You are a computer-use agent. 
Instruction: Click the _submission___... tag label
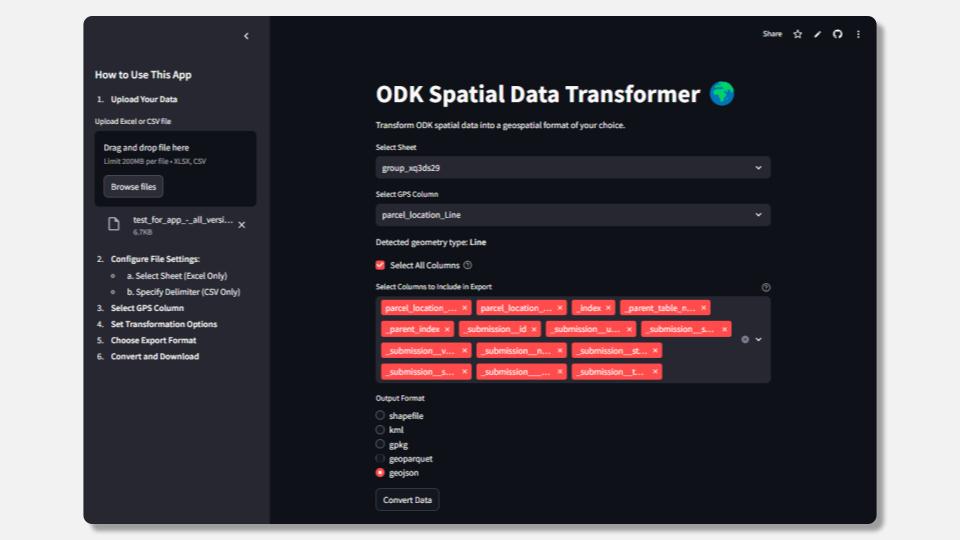coord(514,372)
